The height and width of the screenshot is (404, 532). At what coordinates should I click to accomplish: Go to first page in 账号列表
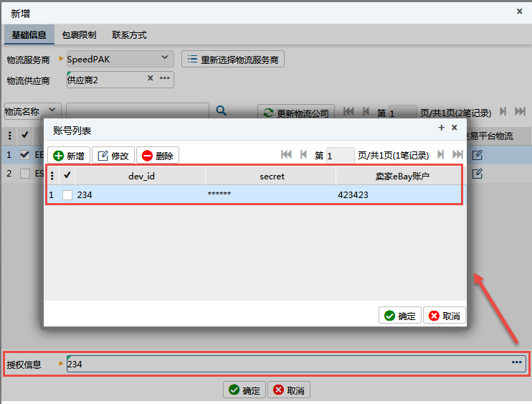[x=286, y=155]
